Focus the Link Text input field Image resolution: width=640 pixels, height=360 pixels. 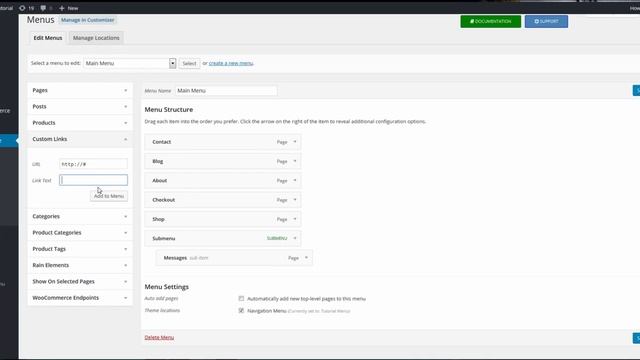[93, 180]
